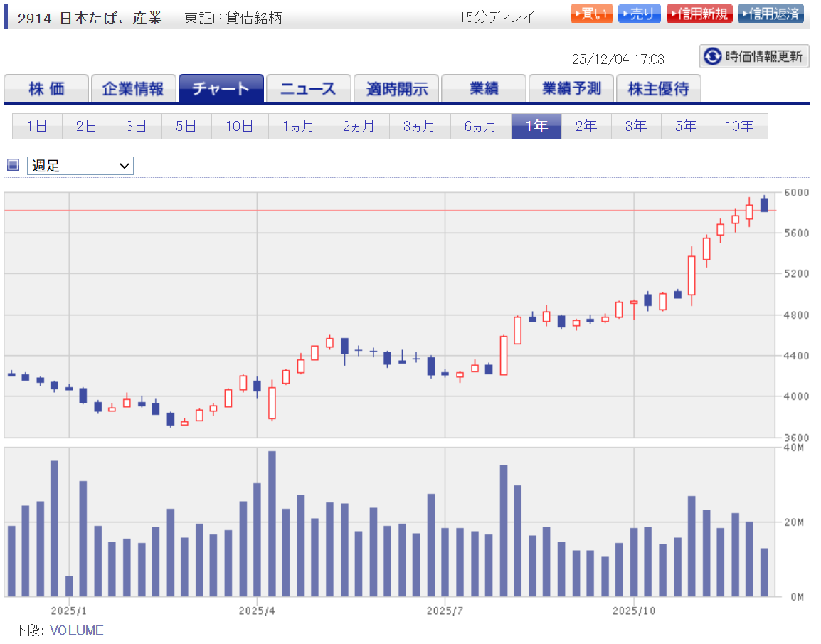Open the 週足 chart interval dropdown

[x=80, y=166]
